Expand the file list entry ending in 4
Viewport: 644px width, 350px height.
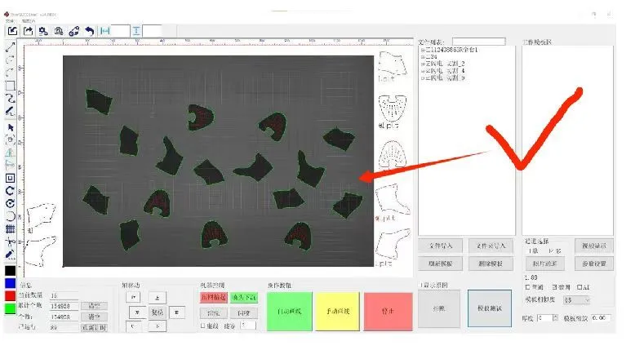point(423,71)
